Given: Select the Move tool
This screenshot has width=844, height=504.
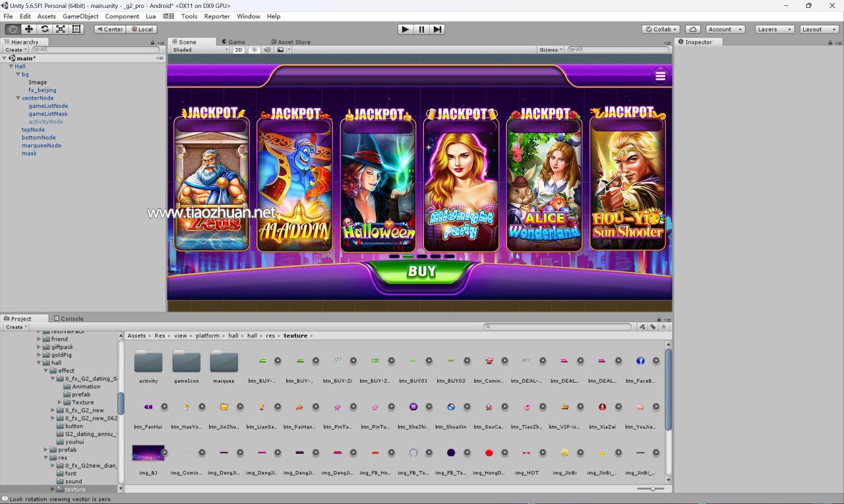Looking at the screenshot, I should pyautogui.click(x=29, y=29).
